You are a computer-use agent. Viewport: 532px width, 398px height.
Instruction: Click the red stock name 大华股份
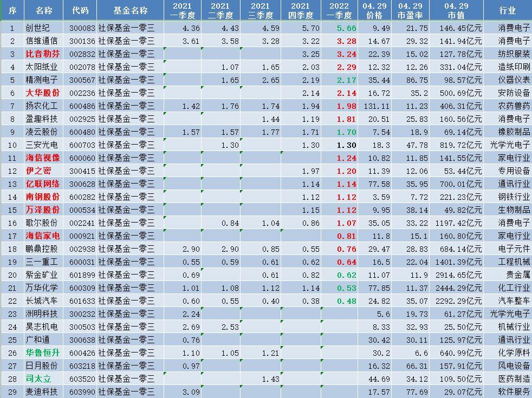pyautogui.click(x=43, y=93)
